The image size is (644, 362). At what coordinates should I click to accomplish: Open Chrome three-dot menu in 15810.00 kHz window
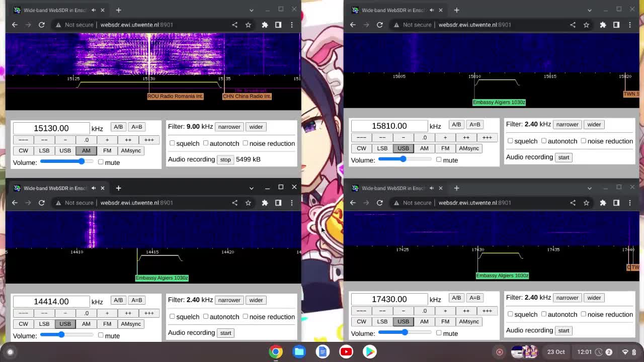coord(630,25)
